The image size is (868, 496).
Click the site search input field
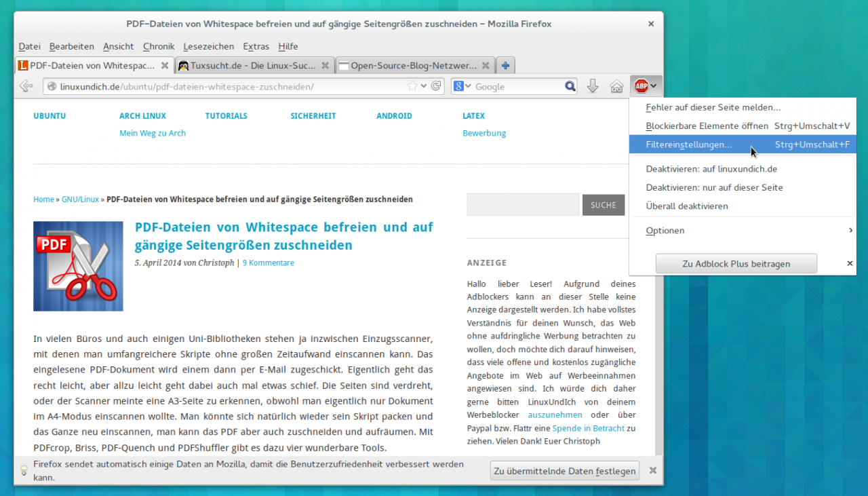click(523, 205)
